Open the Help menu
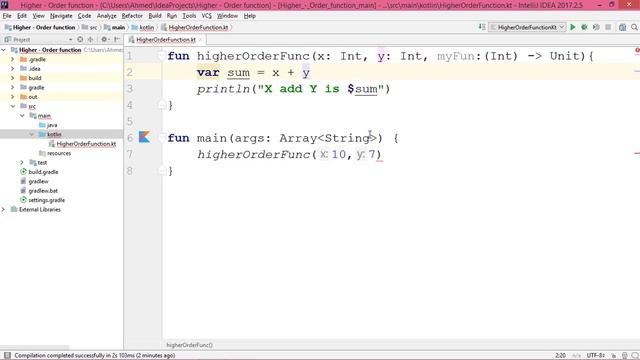640x360 pixels. (249, 16)
